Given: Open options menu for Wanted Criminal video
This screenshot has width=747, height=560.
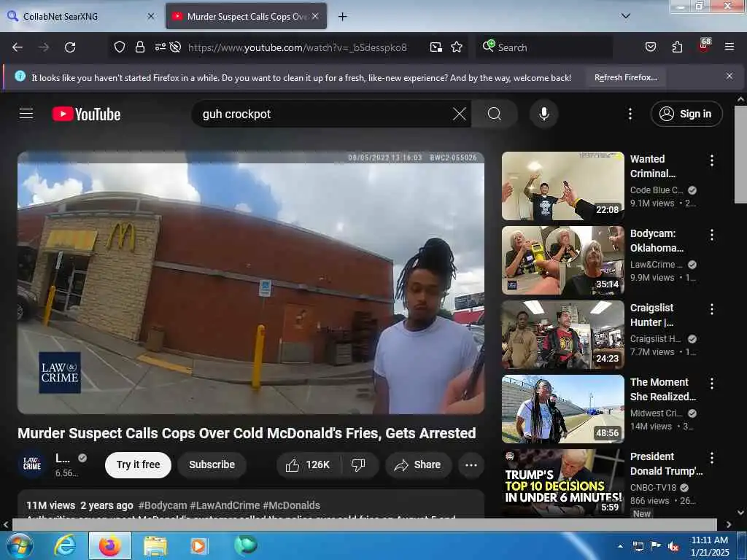Looking at the screenshot, I should pyautogui.click(x=712, y=160).
